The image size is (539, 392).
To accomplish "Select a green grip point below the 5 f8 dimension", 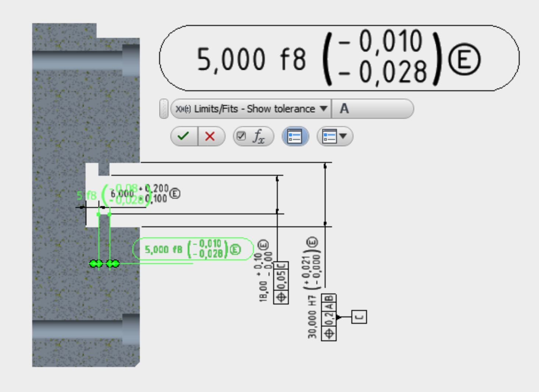I will point(99,264).
